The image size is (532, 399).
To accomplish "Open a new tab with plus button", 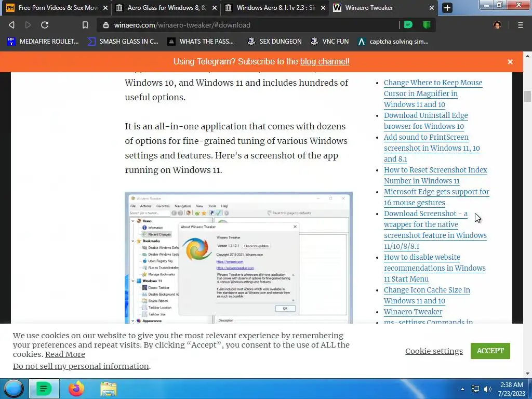I will (x=447, y=8).
